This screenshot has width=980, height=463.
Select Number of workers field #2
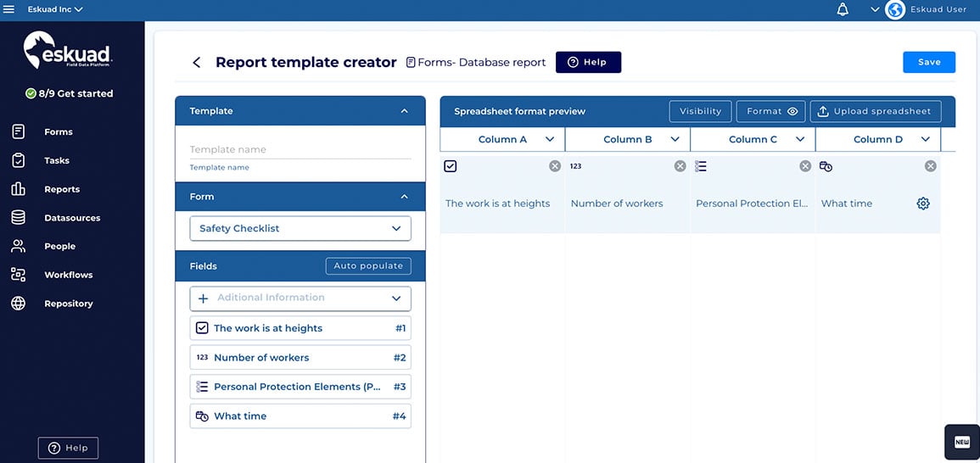[300, 357]
